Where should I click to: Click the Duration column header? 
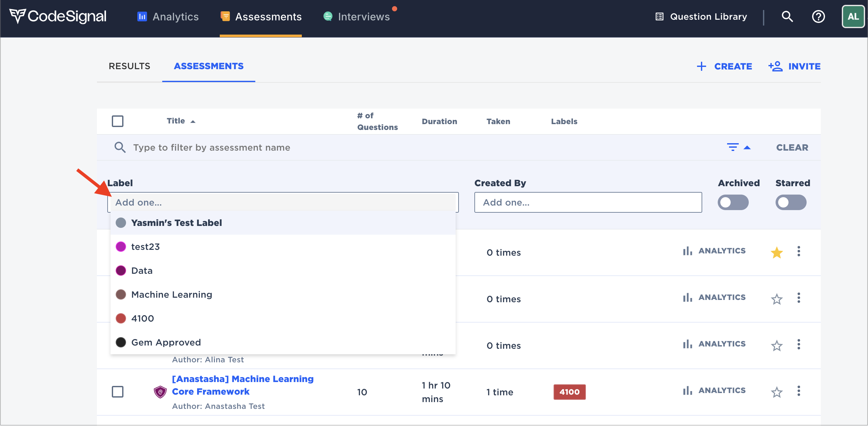(439, 121)
